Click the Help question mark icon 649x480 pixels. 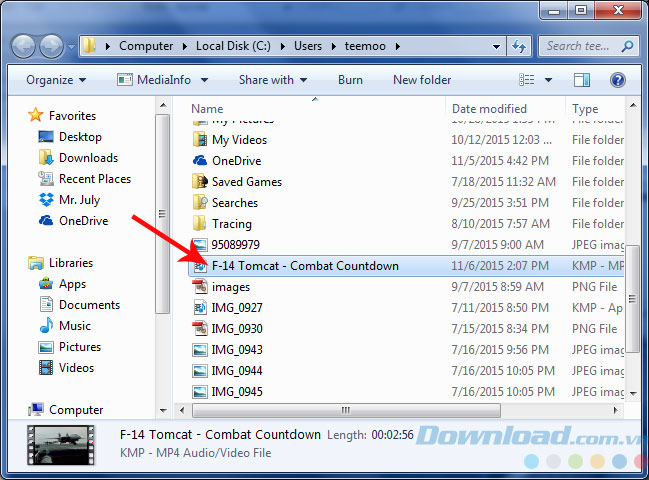(618, 80)
